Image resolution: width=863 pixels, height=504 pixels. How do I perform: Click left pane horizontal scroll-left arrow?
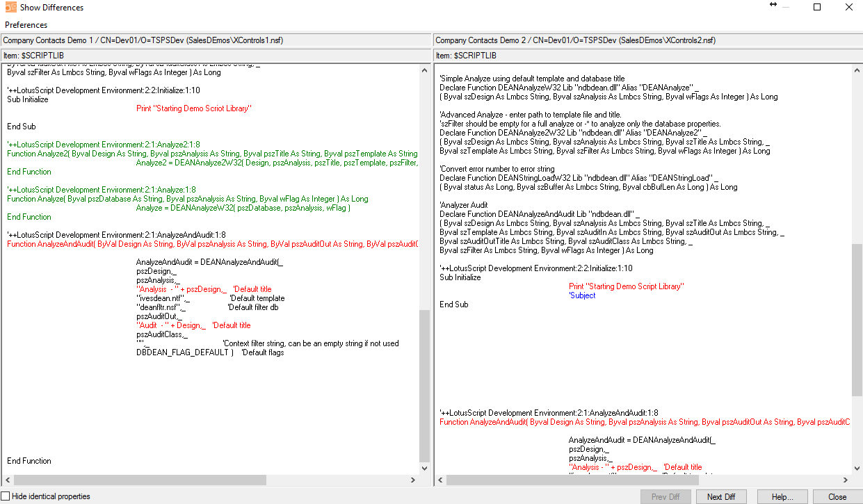7,480
